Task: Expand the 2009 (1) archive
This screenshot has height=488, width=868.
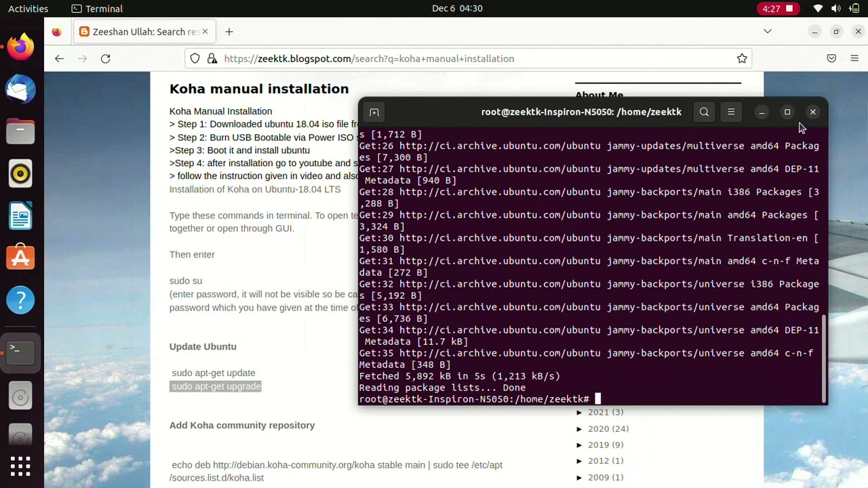Action: pos(580,478)
